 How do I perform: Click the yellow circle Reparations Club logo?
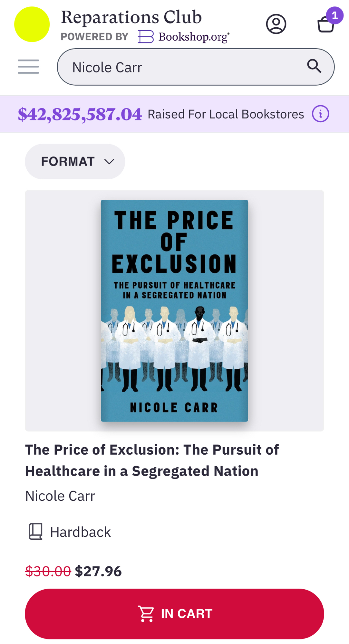coord(32,24)
